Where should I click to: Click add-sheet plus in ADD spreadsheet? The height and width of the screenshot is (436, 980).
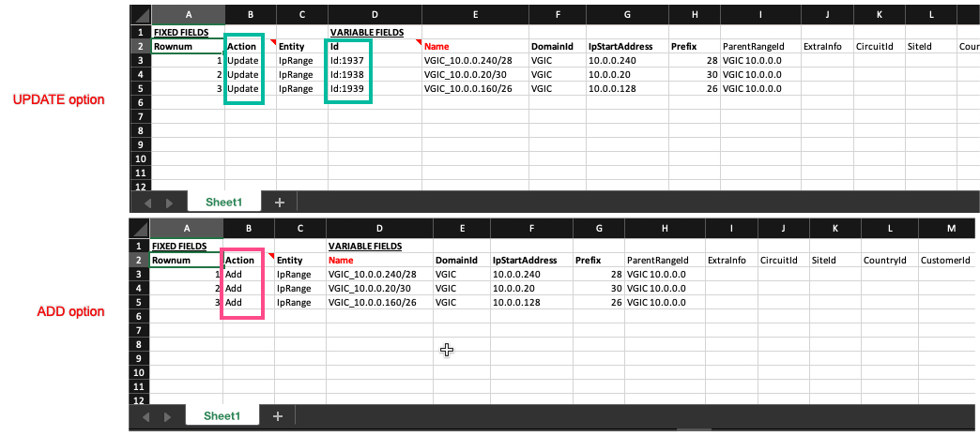pos(278,415)
